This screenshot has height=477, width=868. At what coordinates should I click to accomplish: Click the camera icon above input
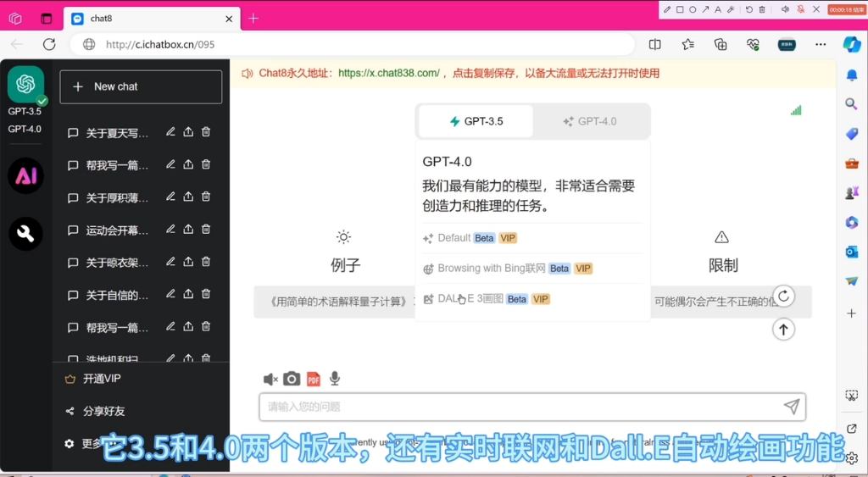pyautogui.click(x=292, y=379)
